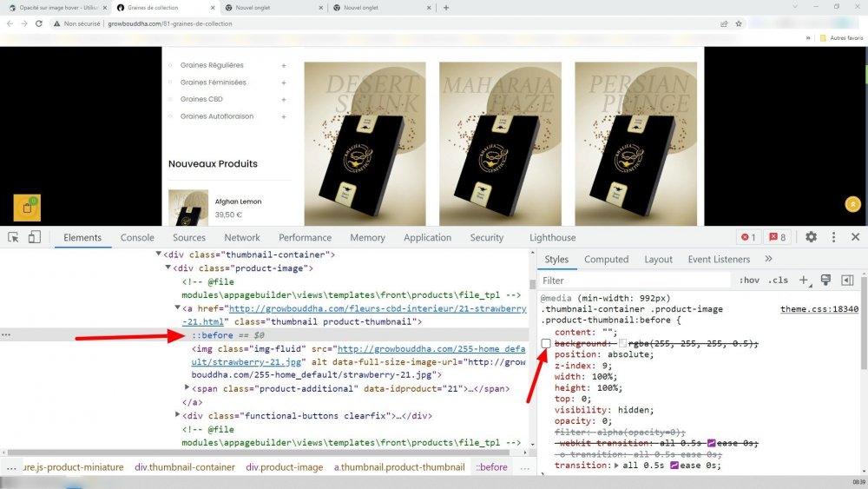This screenshot has height=489, width=868.
Task: Open the Event Listeners tab
Action: click(719, 259)
